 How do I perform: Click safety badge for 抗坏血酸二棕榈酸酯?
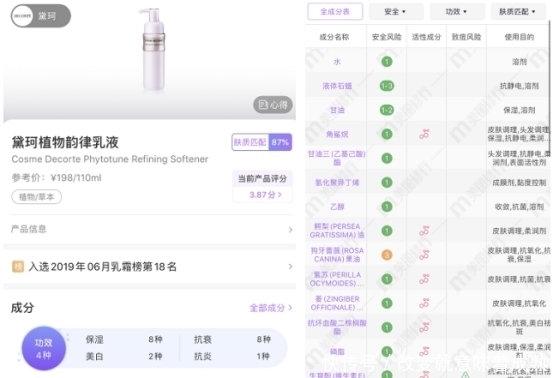pos(387,327)
